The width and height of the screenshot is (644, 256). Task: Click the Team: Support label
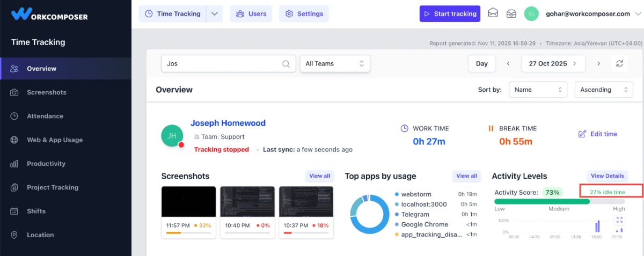coord(219,137)
